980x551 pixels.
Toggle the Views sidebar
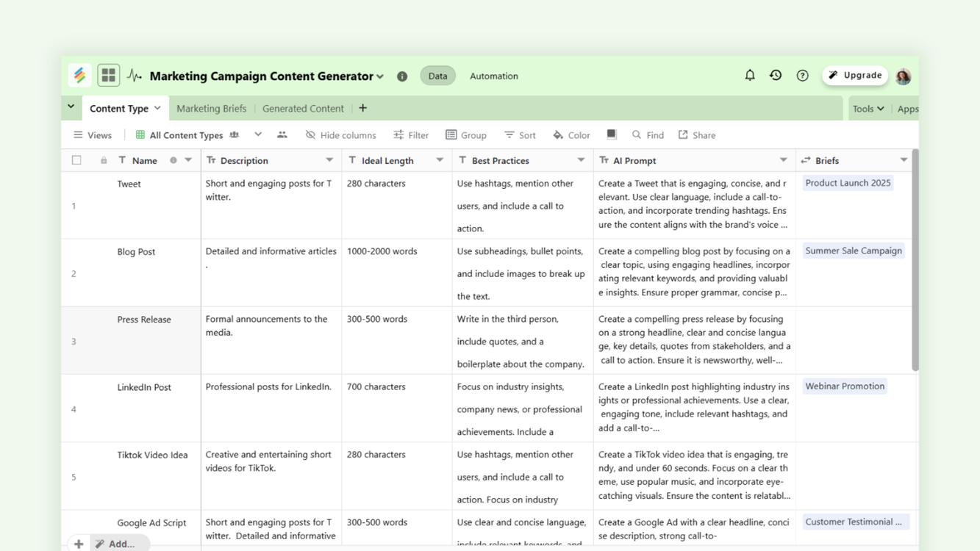pos(93,134)
